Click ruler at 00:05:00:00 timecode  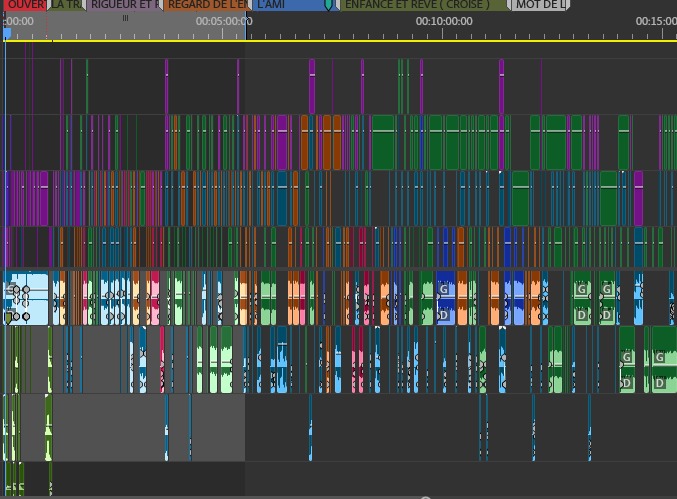click(x=224, y=21)
